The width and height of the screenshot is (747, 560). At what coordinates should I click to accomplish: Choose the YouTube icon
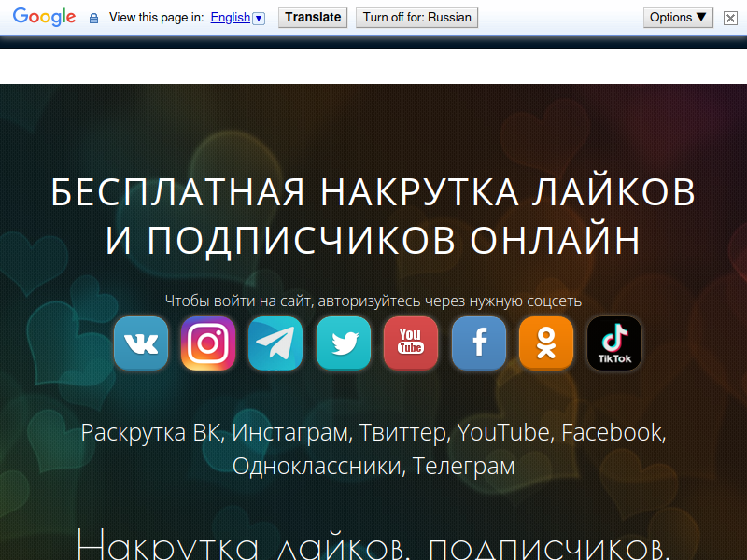point(411,343)
